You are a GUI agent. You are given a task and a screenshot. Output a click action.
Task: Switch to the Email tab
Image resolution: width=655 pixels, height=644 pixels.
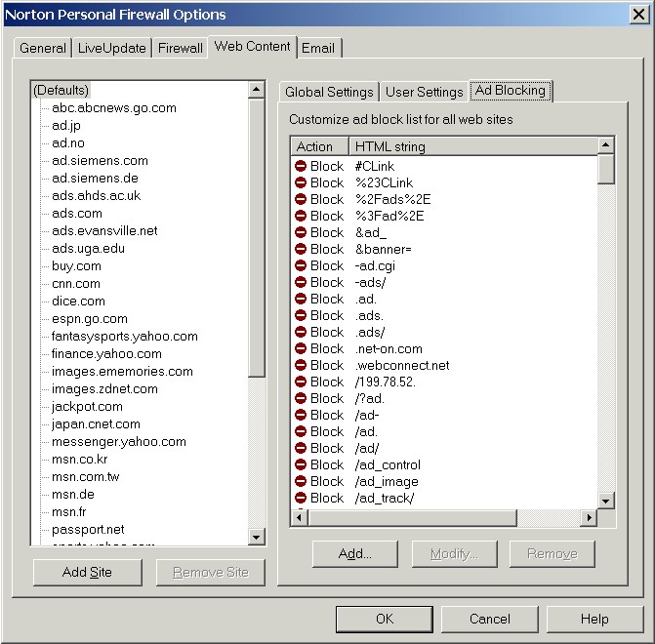(318, 48)
